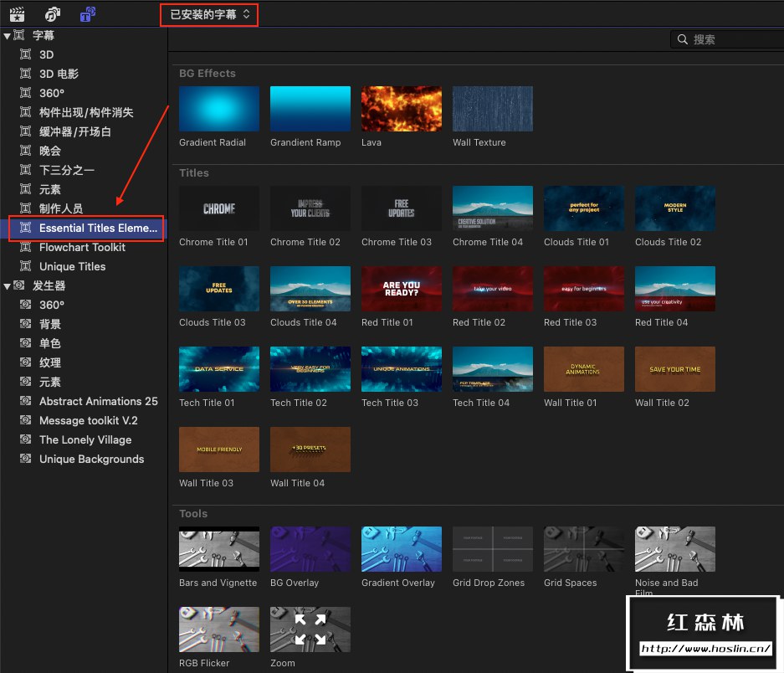Viewport: 784px width, 673px height.
Task: Choose the Gradient Overlay tool thumbnail
Action: [401, 549]
